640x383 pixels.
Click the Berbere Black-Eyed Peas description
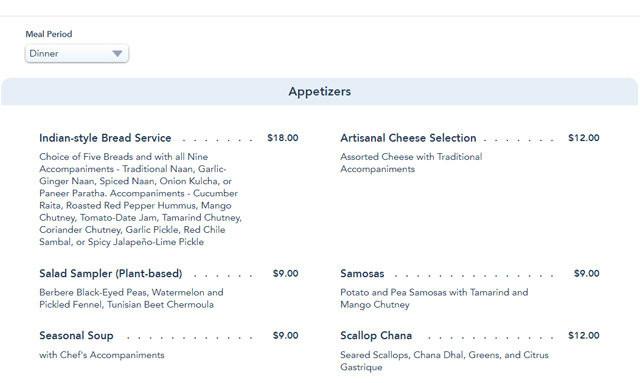[131, 298]
